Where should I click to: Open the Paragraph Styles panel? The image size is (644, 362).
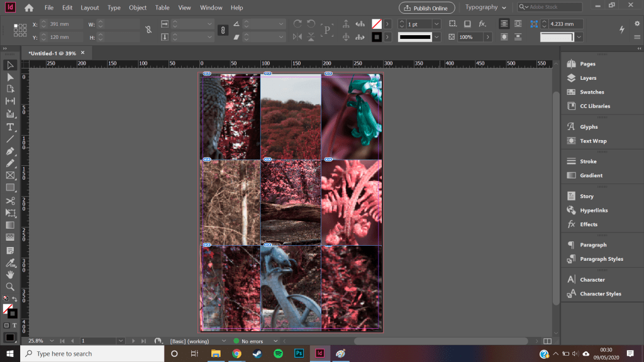(x=601, y=259)
